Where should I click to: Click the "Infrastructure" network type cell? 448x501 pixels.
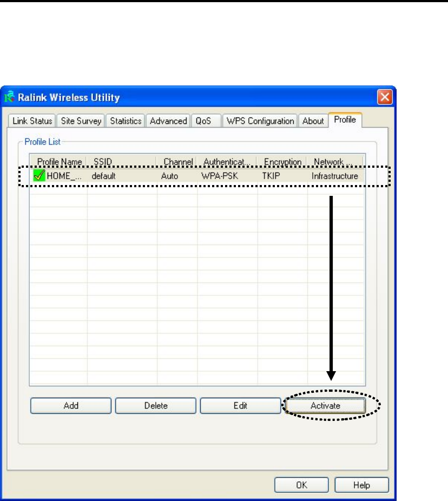click(334, 176)
